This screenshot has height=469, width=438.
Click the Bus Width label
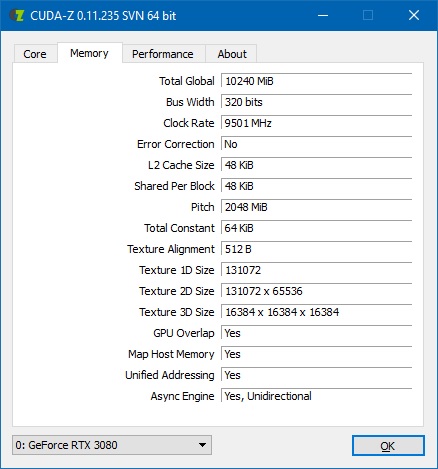pos(190,102)
